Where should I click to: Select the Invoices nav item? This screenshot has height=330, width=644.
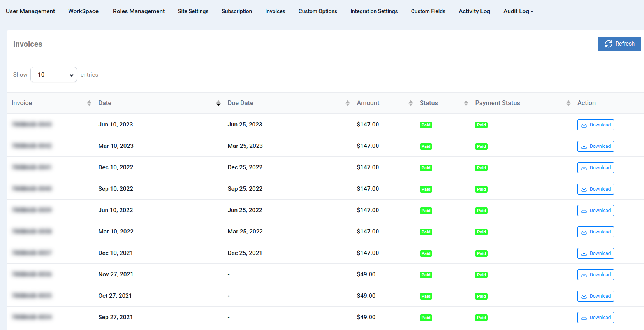275,11
